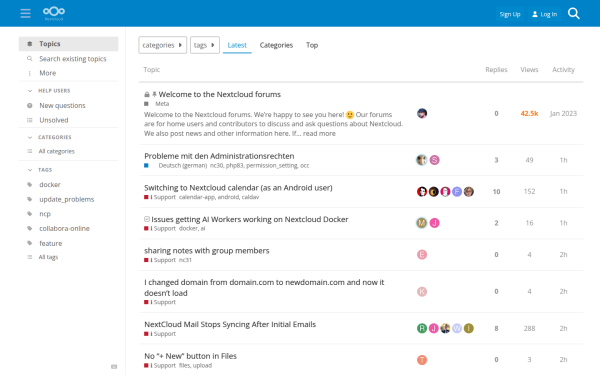Click reply count 10 on calendar topic
Image resolution: width=600 pixels, height=375 pixels.
(496, 191)
